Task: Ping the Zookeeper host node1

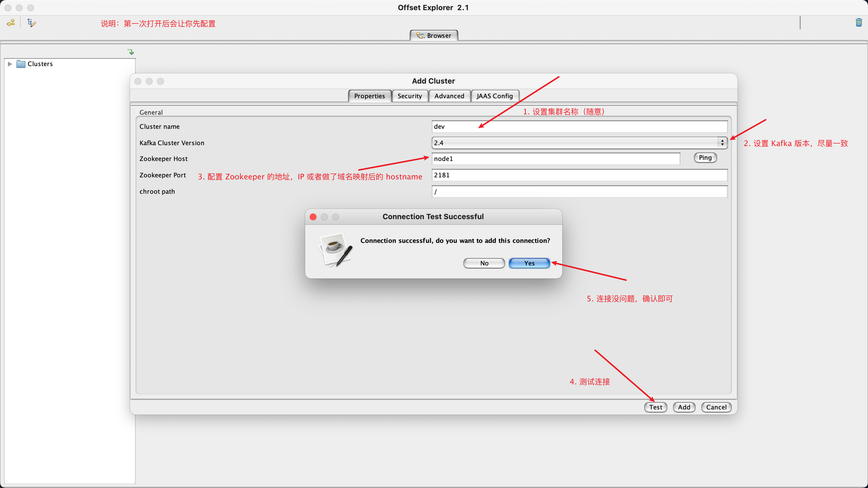Action: 705,158
